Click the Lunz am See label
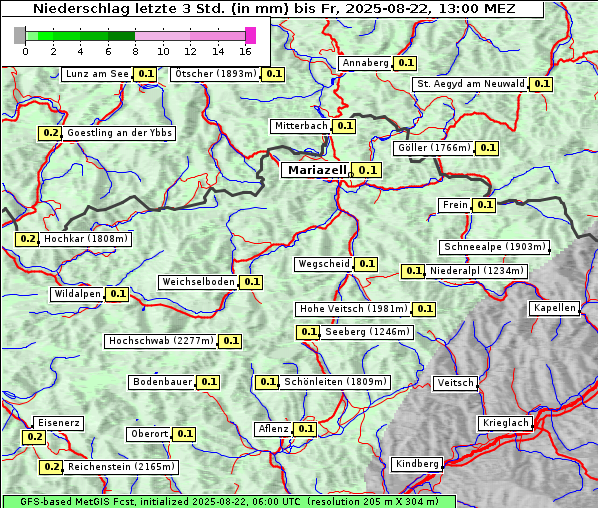The width and height of the screenshot is (598, 508). [x=97, y=74]
